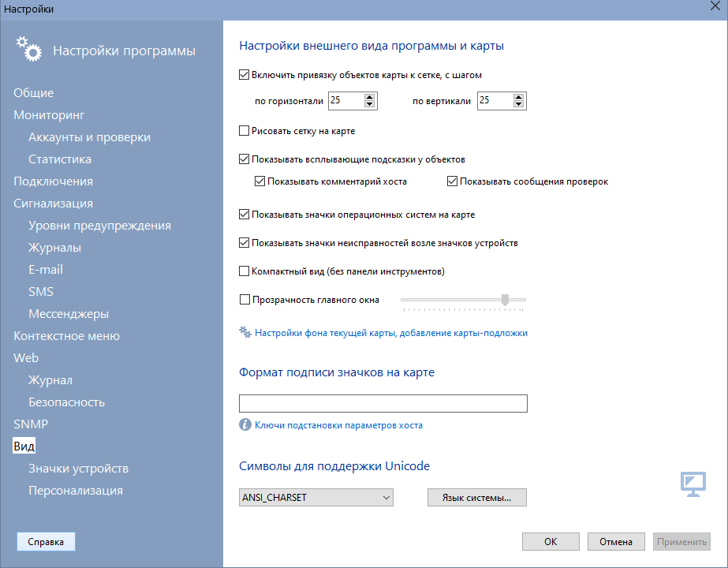The image size is (728, 568).
Task: Select Значки устройств in sidebar
Action: click(78, 468)
